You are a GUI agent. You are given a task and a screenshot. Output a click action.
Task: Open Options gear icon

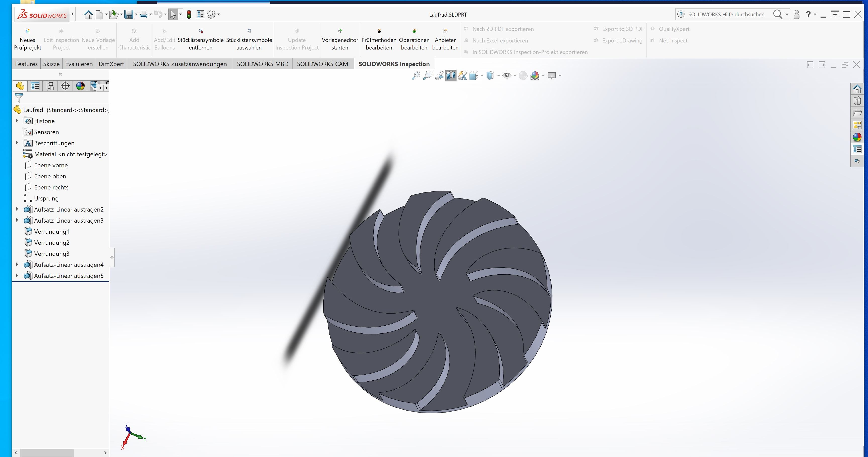point(211,15)
